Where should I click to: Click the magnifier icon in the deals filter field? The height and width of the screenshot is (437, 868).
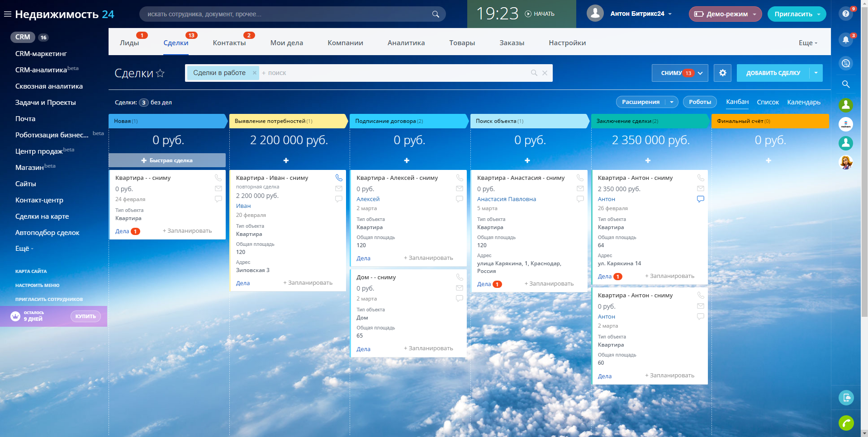point(534,73)
